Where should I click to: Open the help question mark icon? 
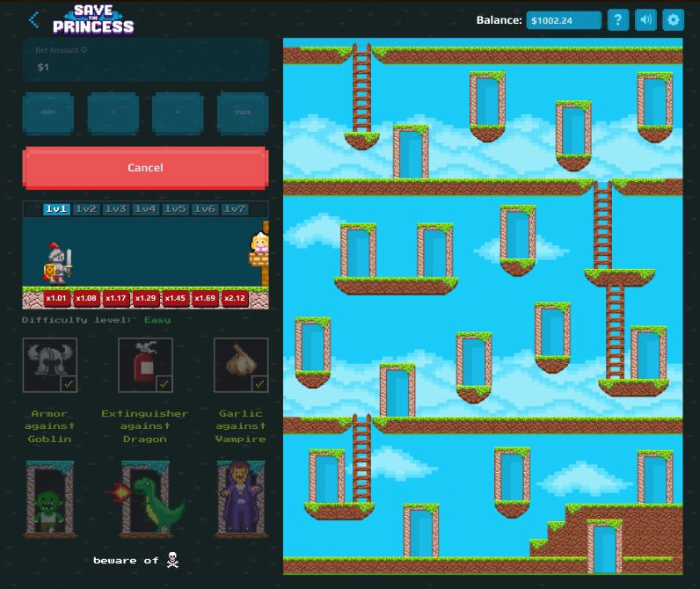[618, 19]
